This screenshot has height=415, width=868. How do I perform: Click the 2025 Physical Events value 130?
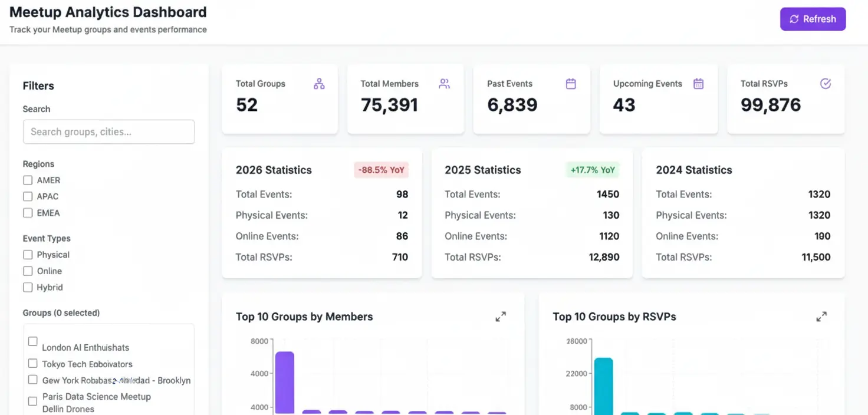pos(611,215)
